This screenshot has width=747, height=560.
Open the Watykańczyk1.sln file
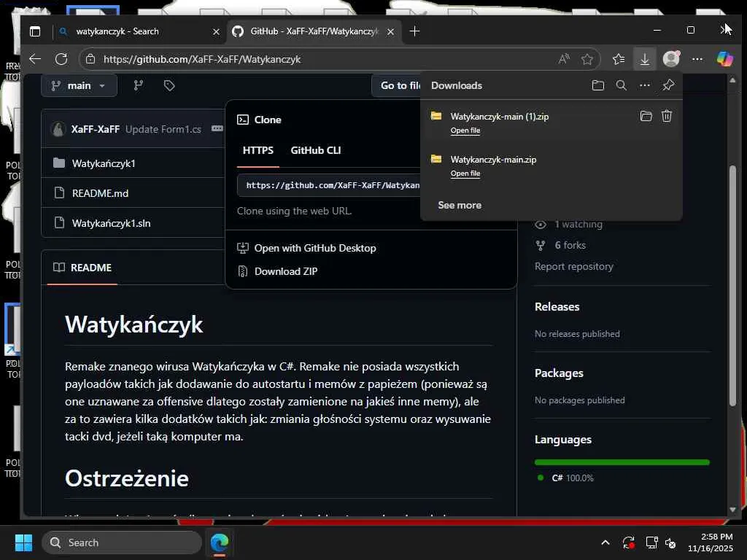click(x=111, y=223)
